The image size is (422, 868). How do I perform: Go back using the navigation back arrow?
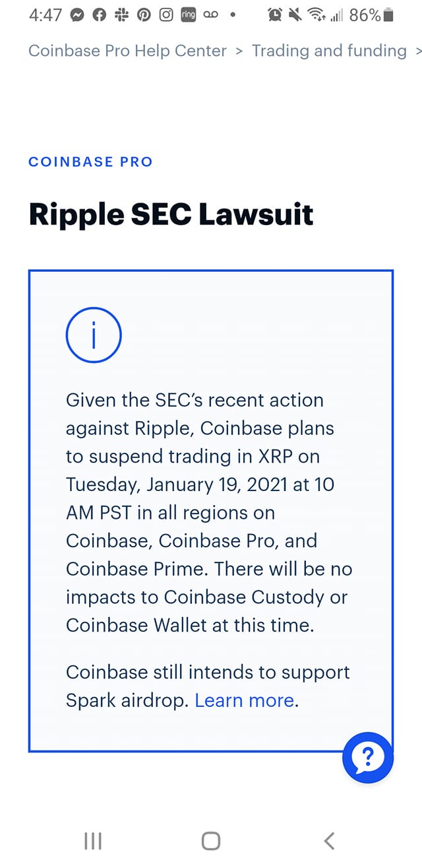coord(329,840)
